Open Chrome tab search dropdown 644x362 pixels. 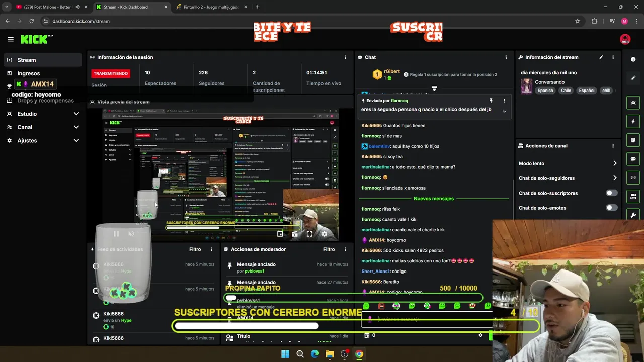coord(7,7)
